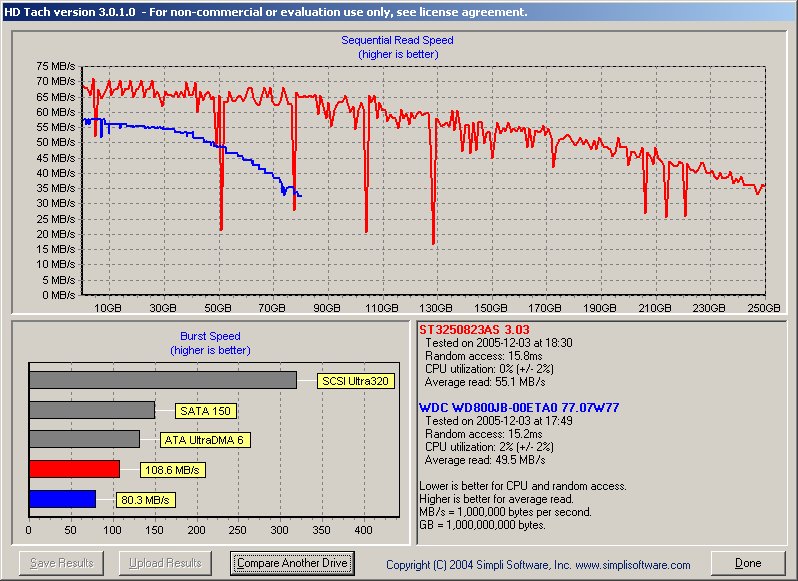Click Compare Another Drive button
Viewport: 798px width, 581px height.
coord(292,563)
